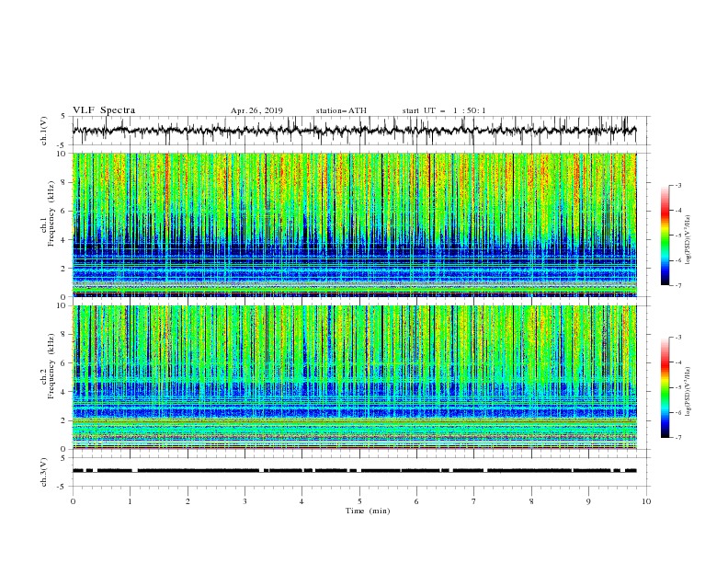The width and height of the screenshot is (728, 563).
Task: Click the "ch.1(V)" axis label
Action: click(x=44, y=131)
